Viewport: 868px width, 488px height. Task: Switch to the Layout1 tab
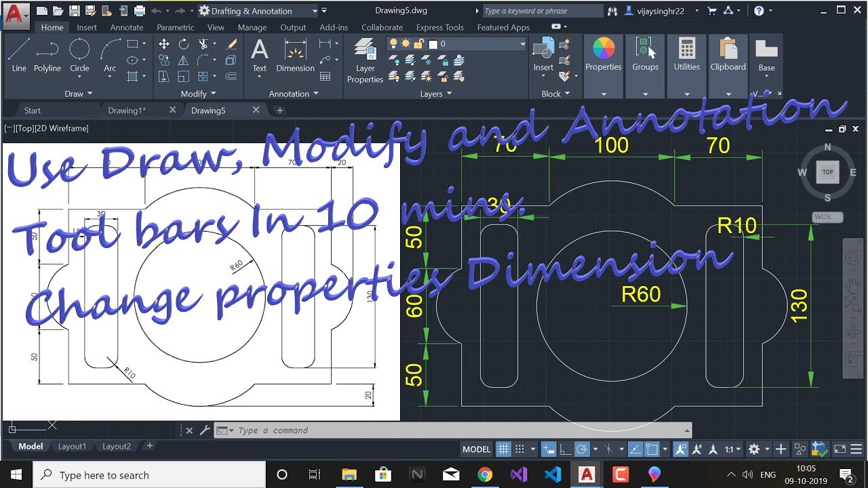tap(72, 447)
